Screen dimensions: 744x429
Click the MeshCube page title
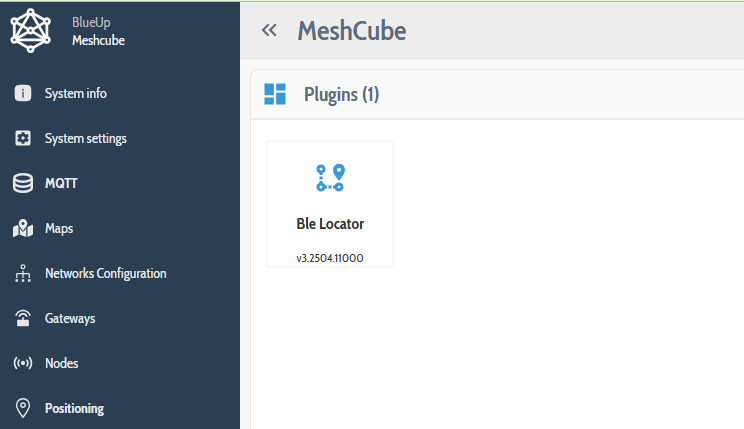pyautogui.click(x=352, y=30)
